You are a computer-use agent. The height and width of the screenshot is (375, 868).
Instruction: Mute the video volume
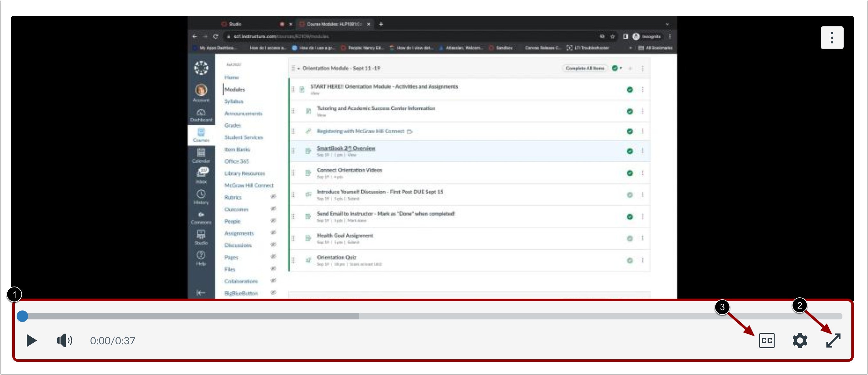point(64,340)
